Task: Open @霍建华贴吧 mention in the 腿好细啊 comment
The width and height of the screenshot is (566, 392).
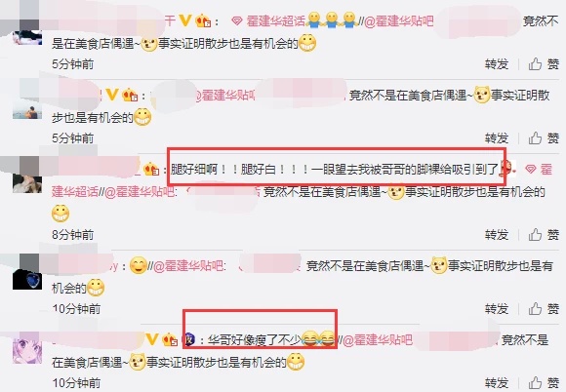Action: pos(140,192)
